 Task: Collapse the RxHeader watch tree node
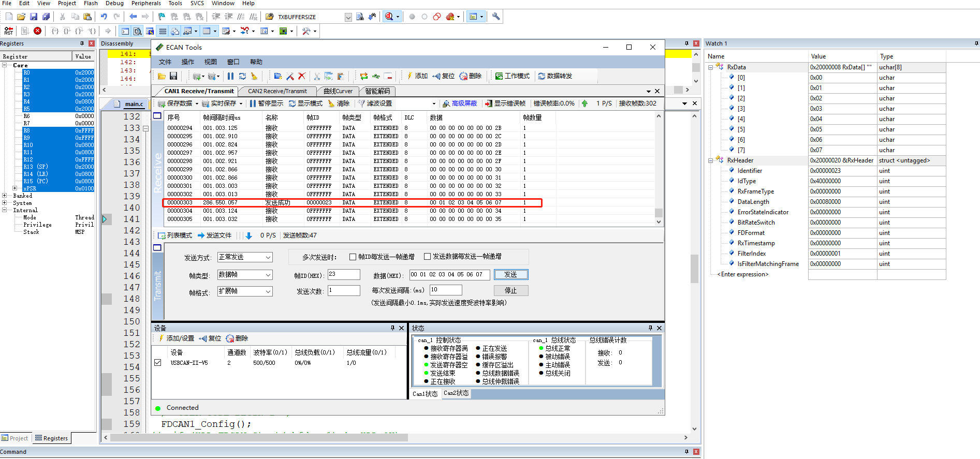pyautogui.click(x=710, y=160)
